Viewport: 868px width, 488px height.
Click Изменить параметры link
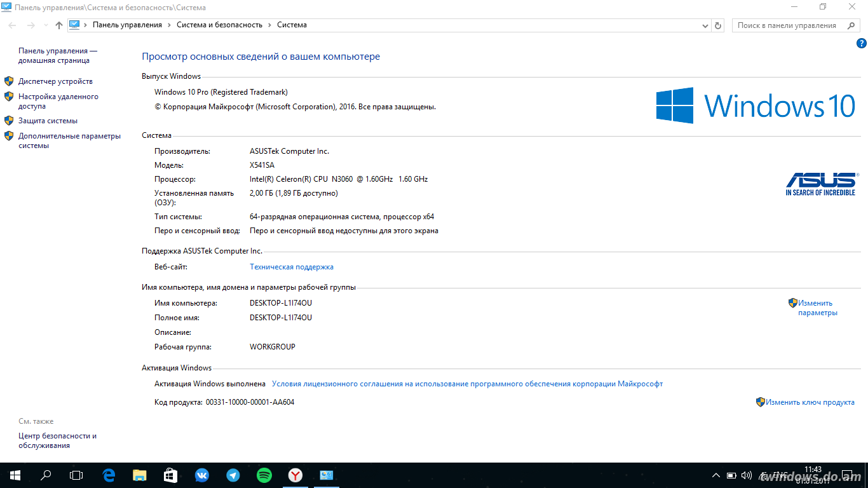click(818, 308)
